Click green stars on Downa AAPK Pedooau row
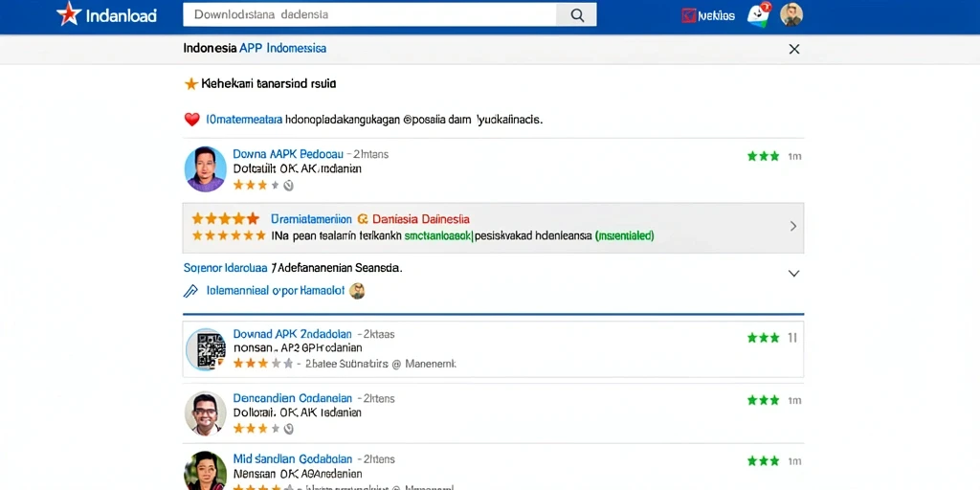The width and height of the screenshot is (980, 490). click(763, 156)
